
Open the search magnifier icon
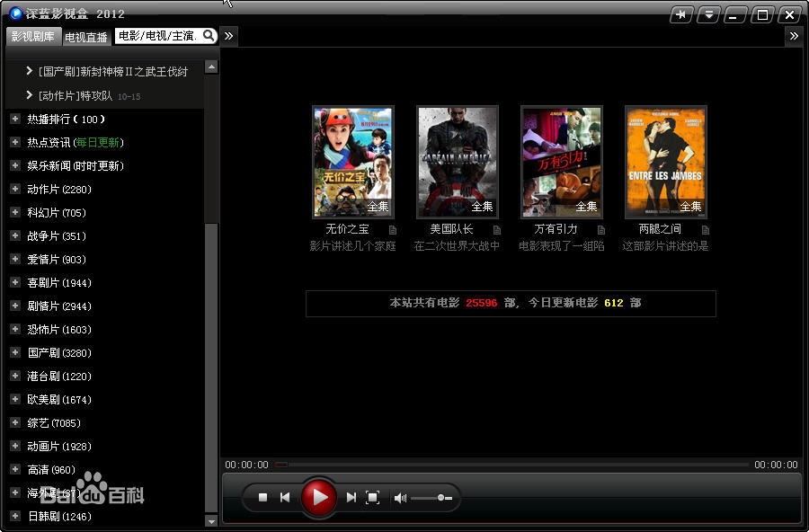208,37
